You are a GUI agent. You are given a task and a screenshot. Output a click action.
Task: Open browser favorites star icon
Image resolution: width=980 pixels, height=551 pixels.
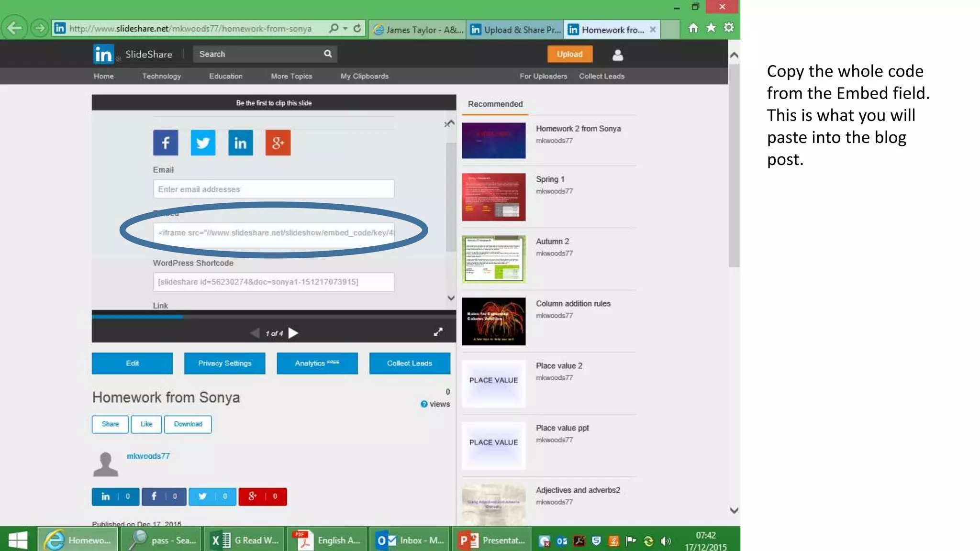tap(711, 28)
